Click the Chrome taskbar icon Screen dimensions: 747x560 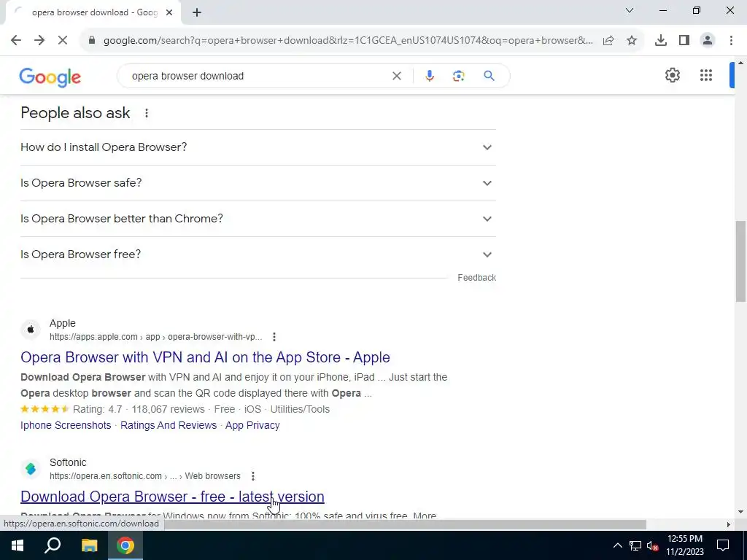[x=125, y=545]
